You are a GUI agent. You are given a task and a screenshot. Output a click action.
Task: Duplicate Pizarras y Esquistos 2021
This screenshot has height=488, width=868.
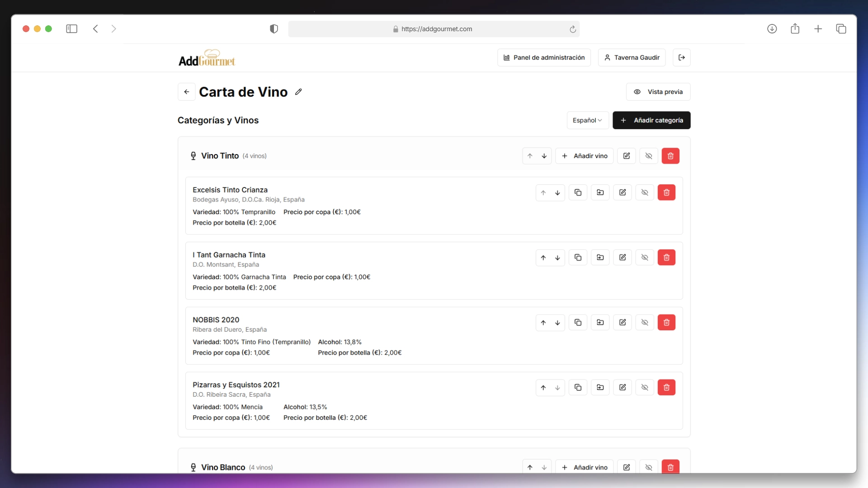(578, 388)
